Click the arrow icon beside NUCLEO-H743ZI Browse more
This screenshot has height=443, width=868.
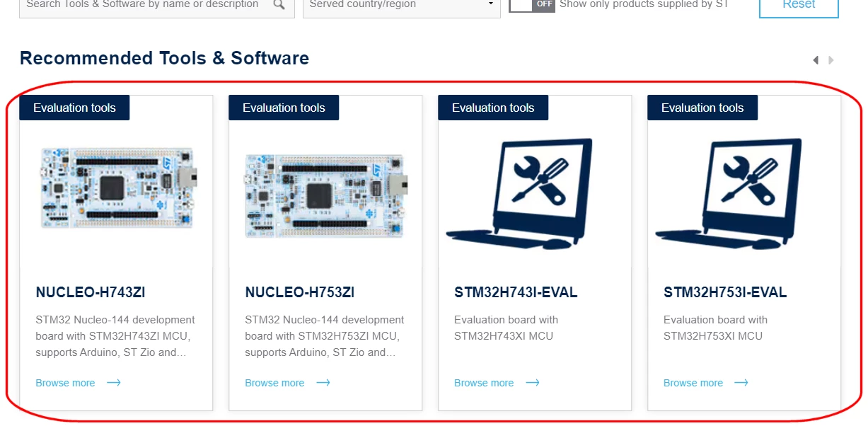tap(114, 383)
